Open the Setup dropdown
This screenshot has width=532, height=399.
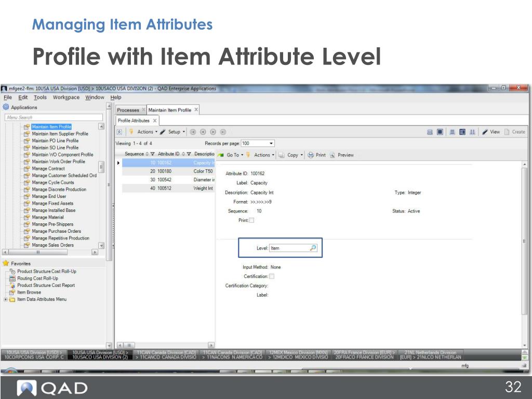tap(176, 132)
